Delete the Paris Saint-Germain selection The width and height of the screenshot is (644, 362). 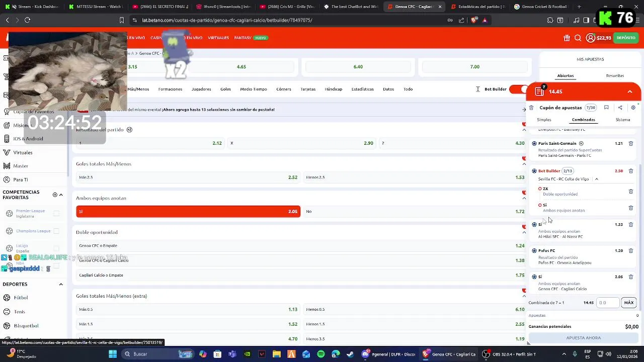click(x=631, y=143)
